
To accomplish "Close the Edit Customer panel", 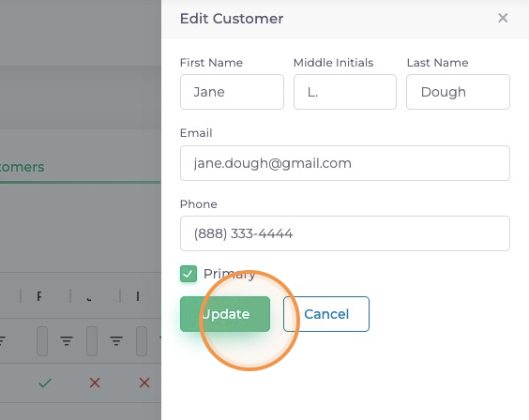I will pyautogui.click(x=503, y=18).
